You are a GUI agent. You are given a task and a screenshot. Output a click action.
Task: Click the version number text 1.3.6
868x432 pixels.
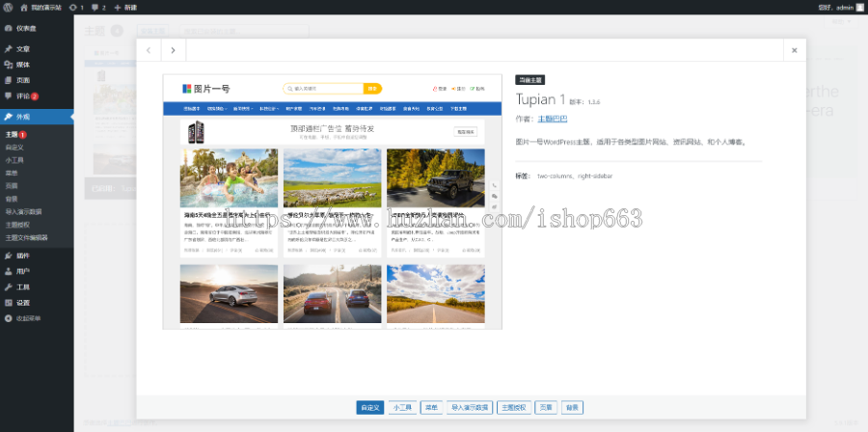click(594, 102)
